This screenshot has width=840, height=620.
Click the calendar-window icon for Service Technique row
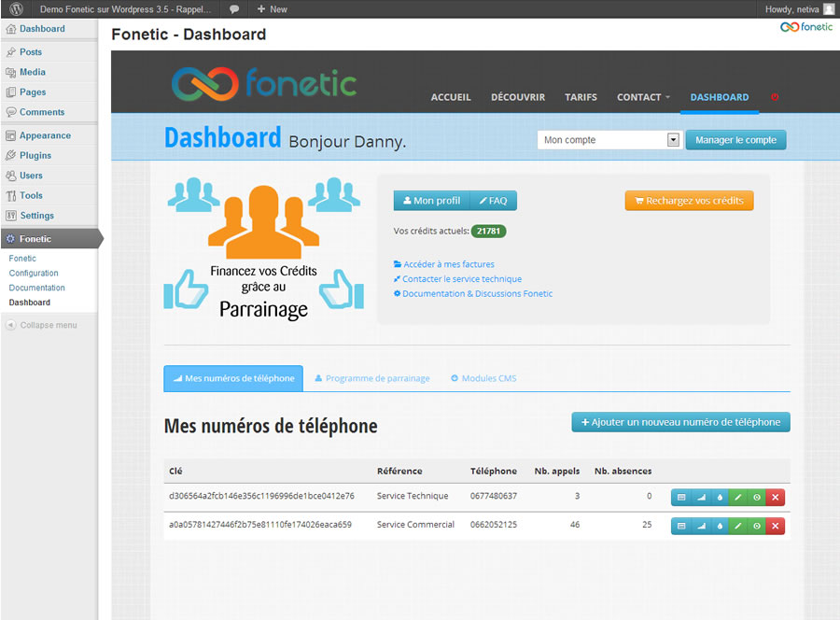pos(681,498)
